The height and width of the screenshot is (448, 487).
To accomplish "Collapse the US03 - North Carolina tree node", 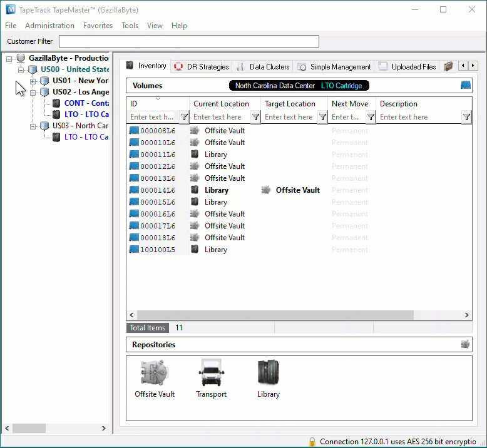I will [33, 126].
